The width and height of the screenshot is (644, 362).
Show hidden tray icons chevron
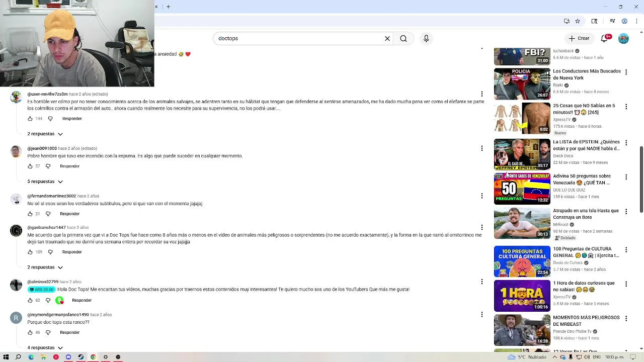click(555, 357)
